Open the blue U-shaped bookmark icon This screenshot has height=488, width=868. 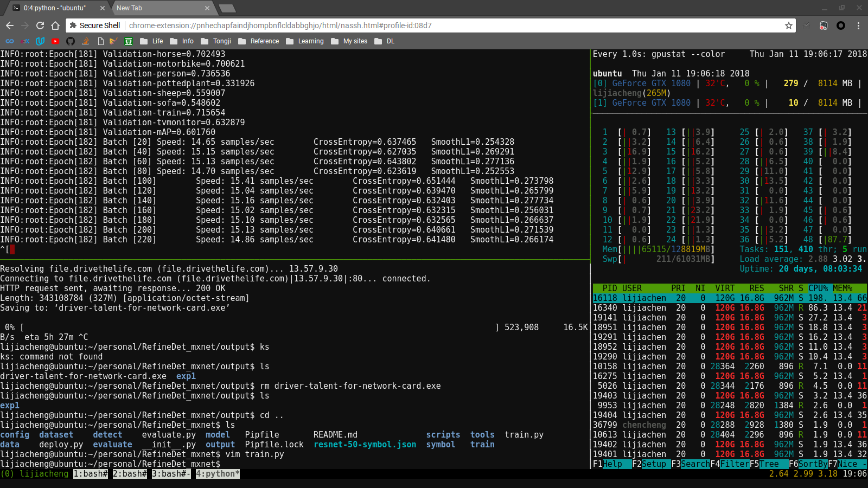coord(40,41)
